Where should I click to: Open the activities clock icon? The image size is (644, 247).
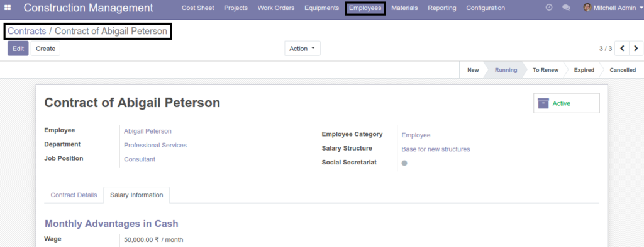click(548, 8)
